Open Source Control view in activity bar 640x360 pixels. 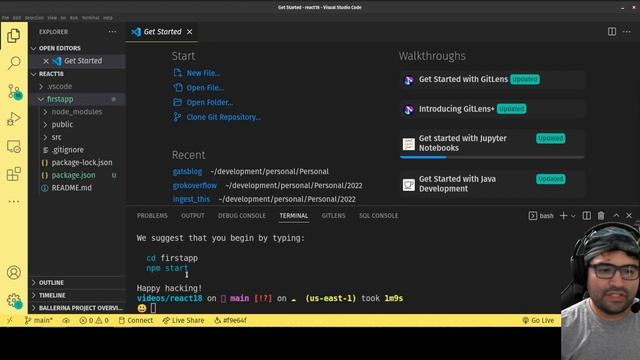click(14, 92)
